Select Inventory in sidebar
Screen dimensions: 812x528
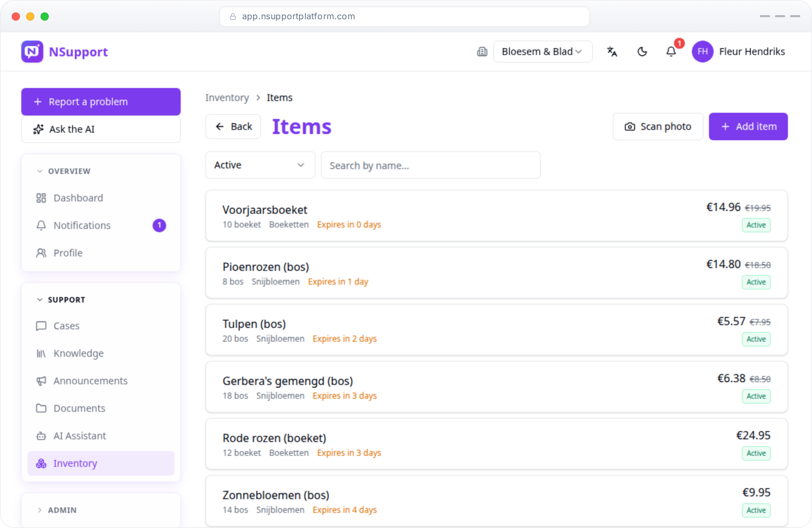click(101, 463)
